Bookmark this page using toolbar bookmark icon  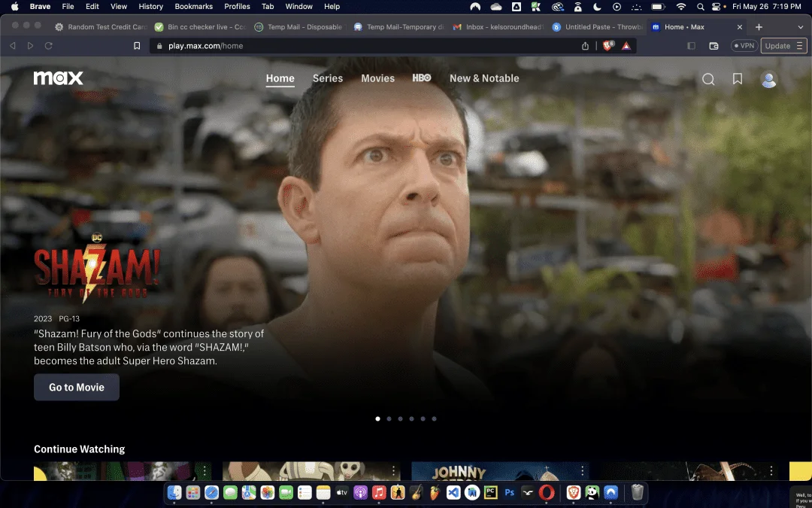click(x=137, y=46)
